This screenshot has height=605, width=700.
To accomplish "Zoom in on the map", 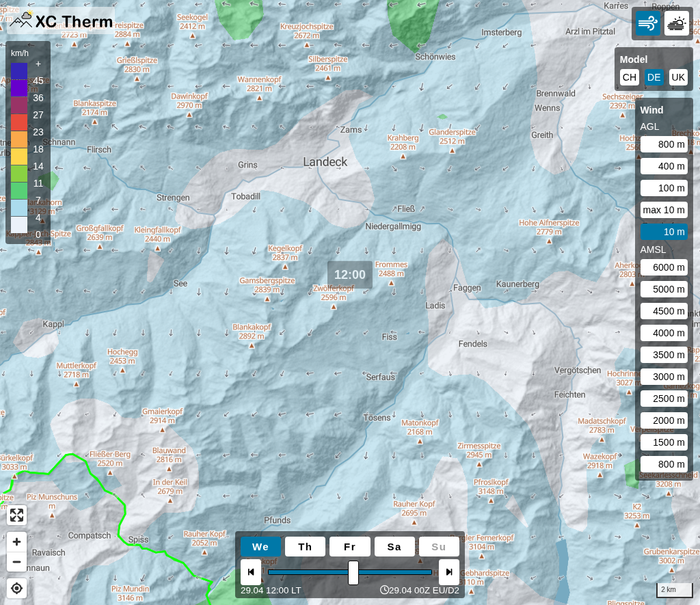I will pos(17,541).
